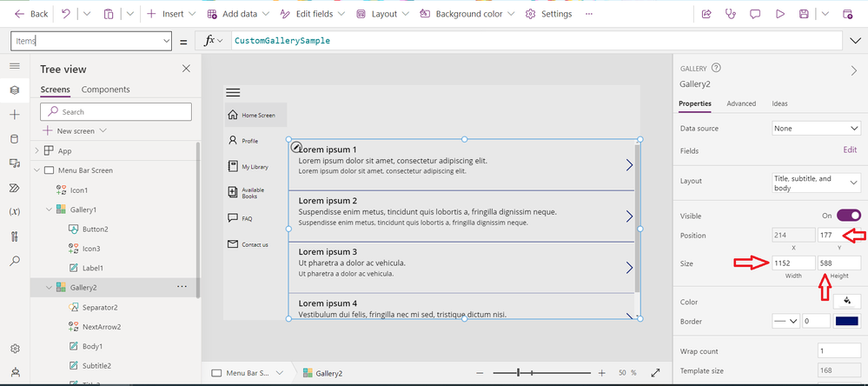Select Separator2 in tree view
Image resolution: width=868 pixels, height=386 pixels.
point(100,307)
